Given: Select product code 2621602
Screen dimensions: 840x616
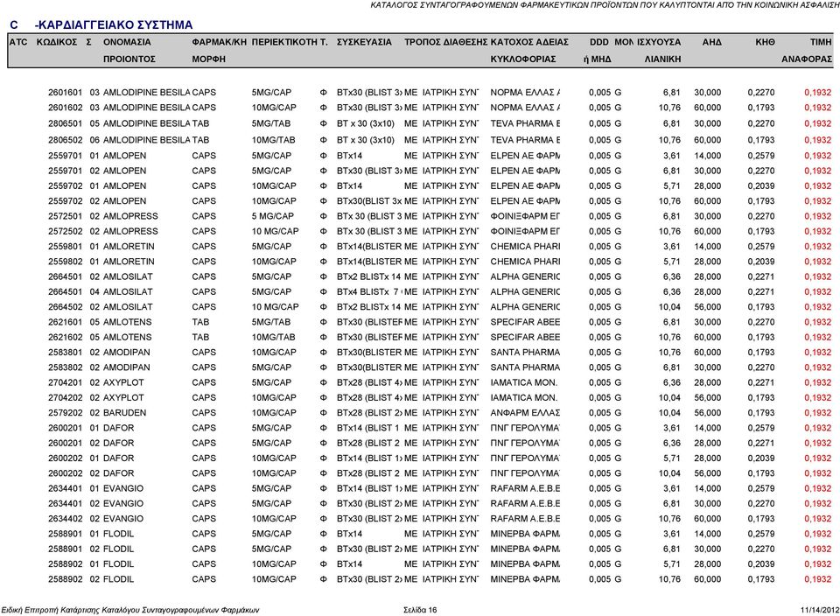Looking at the screenshot, I should [66, 337].
